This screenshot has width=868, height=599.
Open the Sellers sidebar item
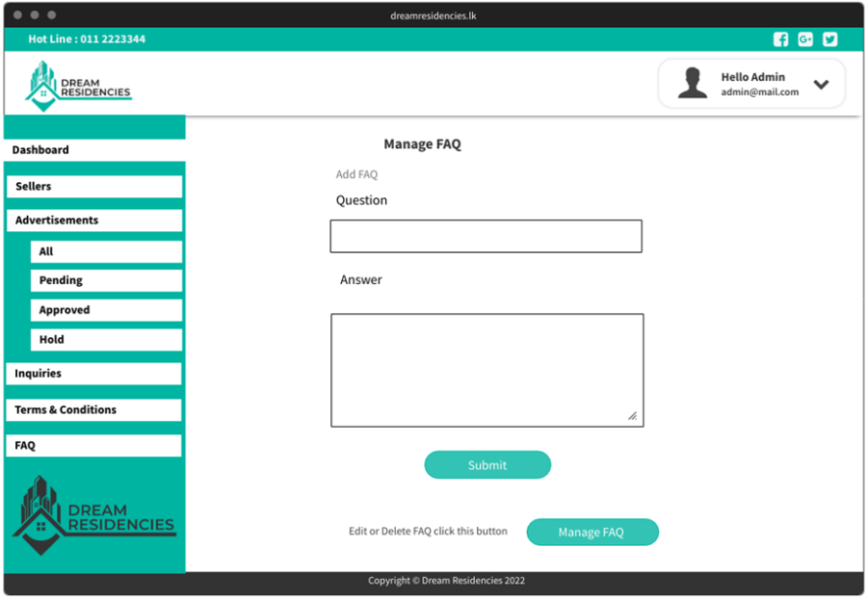tap(94, 187)
